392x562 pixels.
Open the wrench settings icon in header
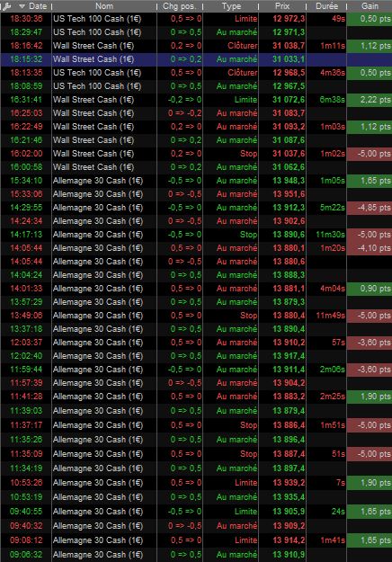7,6
